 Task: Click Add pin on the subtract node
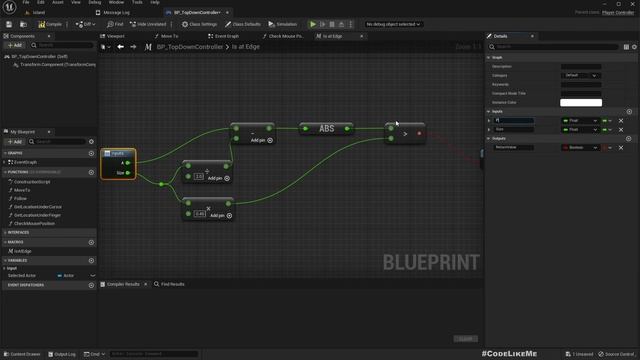(262, 140)
